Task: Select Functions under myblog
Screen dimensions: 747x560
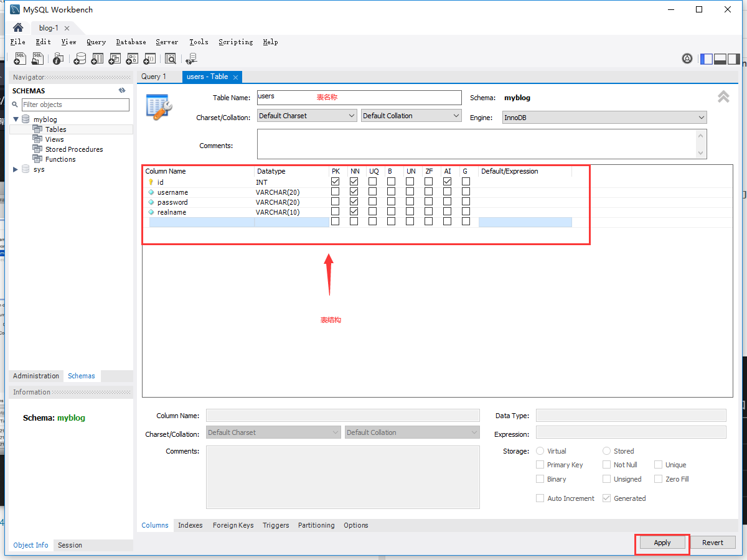Action: pyautogui.click(x=60, y=159)
